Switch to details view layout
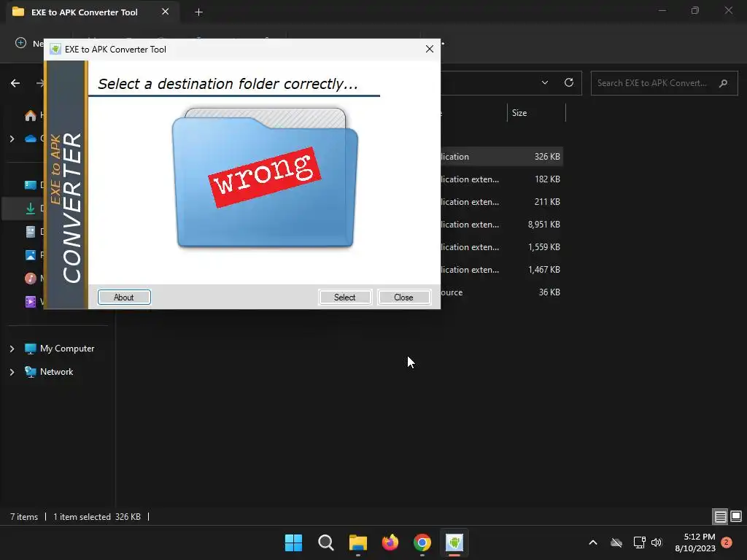This screenshot has width=747, height=560. pyautogui.click(x=720, y=516)
